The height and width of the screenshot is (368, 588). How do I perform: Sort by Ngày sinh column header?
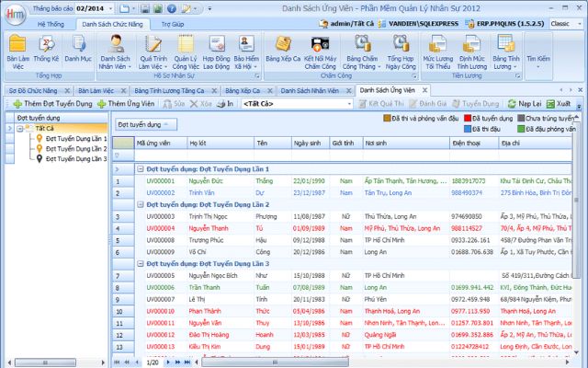pyautogui.click(x=310, y=144)
